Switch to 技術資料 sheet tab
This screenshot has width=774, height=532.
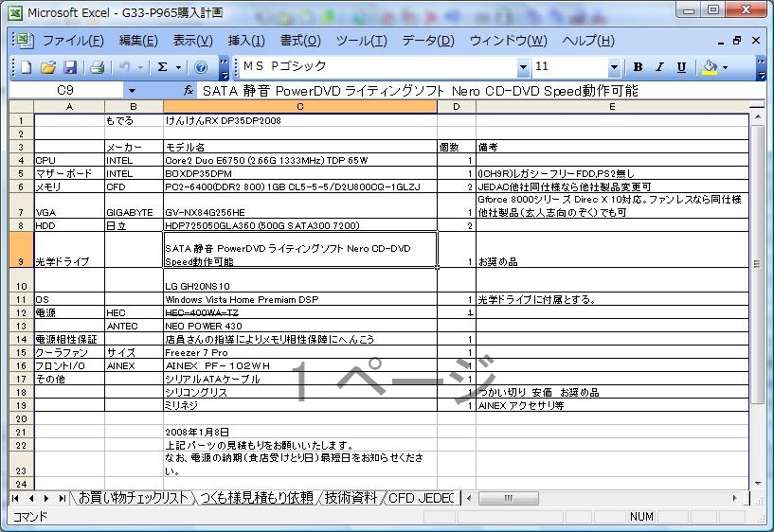tap(351, 498)
